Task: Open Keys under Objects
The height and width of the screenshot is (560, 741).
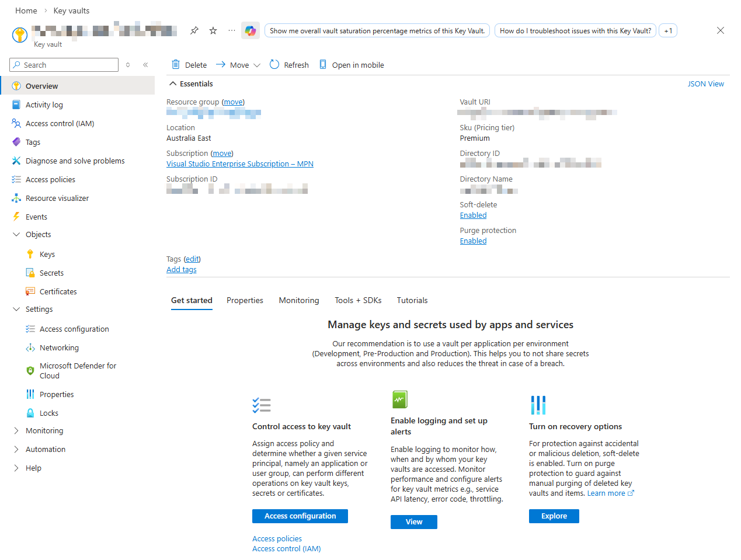Action: click(47, 255)
